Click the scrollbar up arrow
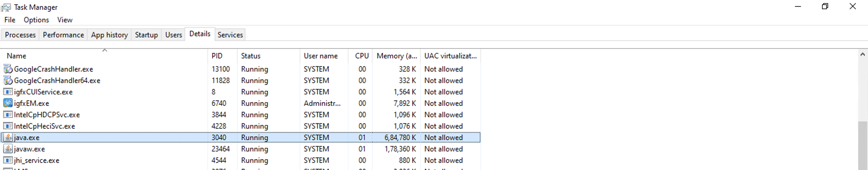 click(863, 54)
